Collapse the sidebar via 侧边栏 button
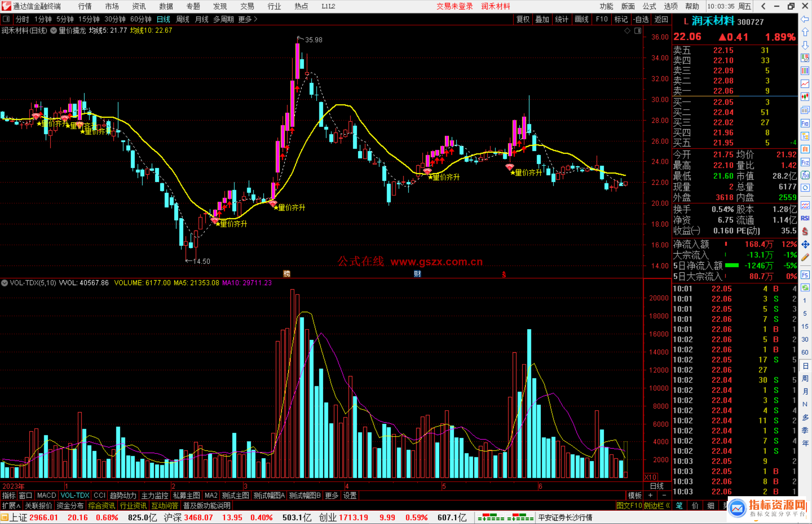This screenshot has width=812, height=524. [x=656, y=506]
